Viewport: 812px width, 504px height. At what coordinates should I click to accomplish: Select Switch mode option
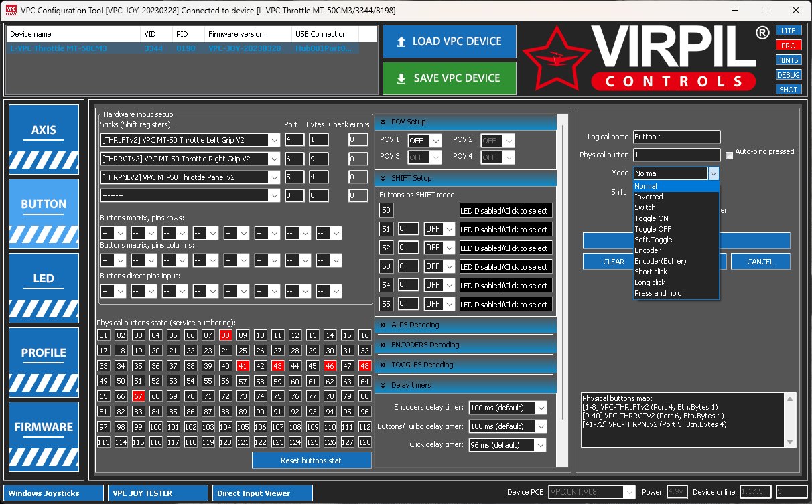click(676, 207)
